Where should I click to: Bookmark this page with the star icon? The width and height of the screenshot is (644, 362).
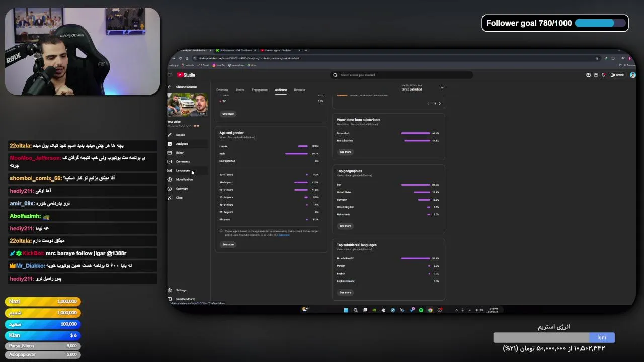click(597, 58)
